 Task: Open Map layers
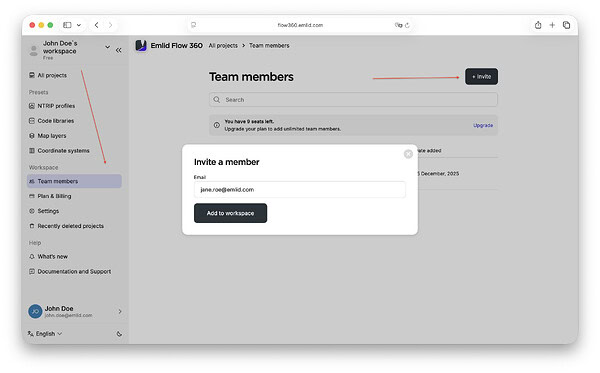[x=52, y=136]
